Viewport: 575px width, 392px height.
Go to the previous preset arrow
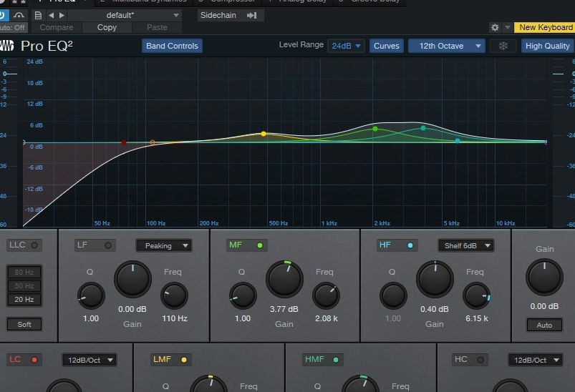click(52, 16)
